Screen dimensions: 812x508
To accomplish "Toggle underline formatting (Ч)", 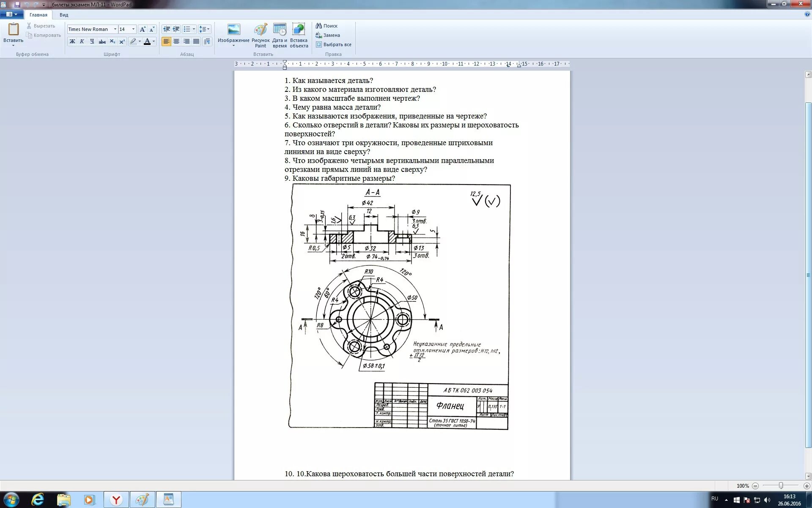I will coord(92,41).
